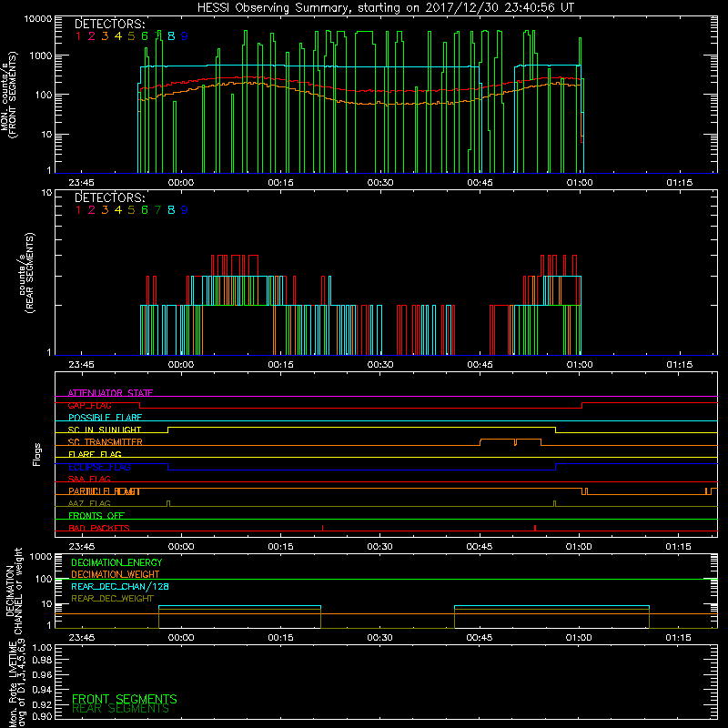Select green detector 6 in front segments legend
Image resolution: width=728 pixels, height=728 pixels.
click(x=145, y=36)
